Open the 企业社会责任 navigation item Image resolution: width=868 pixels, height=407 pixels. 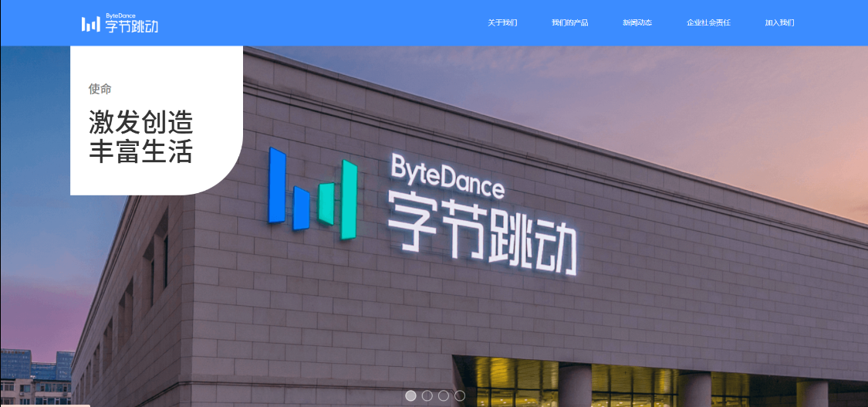tap(708, 22)
